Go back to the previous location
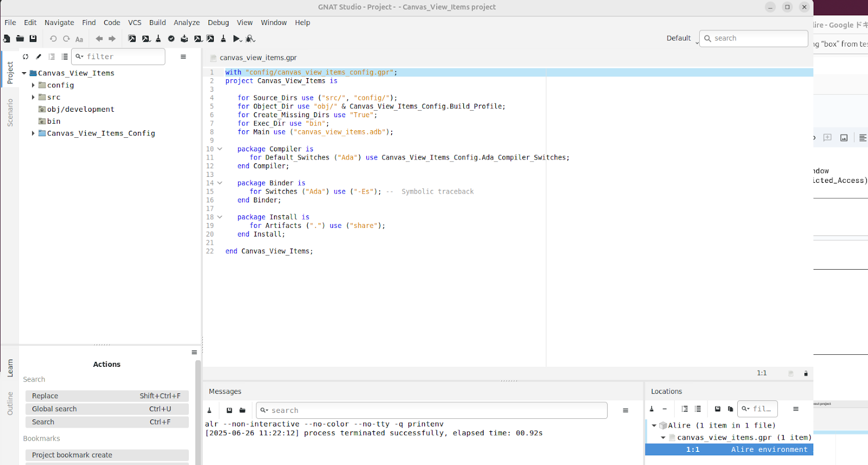Image resolution: width=868 pixels, height=465 pixels. click(x=99, y=39)
